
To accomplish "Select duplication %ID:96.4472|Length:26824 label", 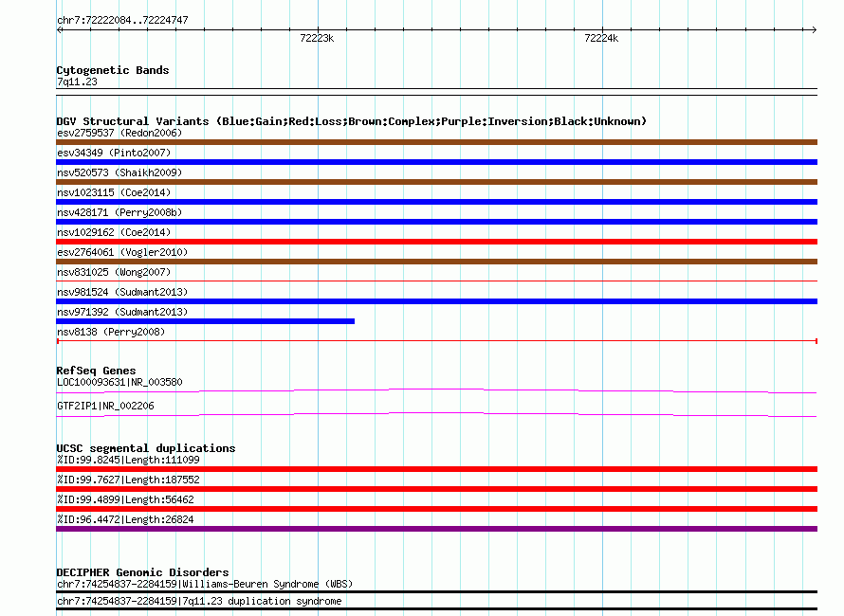I will pyautogui.click(x=125, y=519).
